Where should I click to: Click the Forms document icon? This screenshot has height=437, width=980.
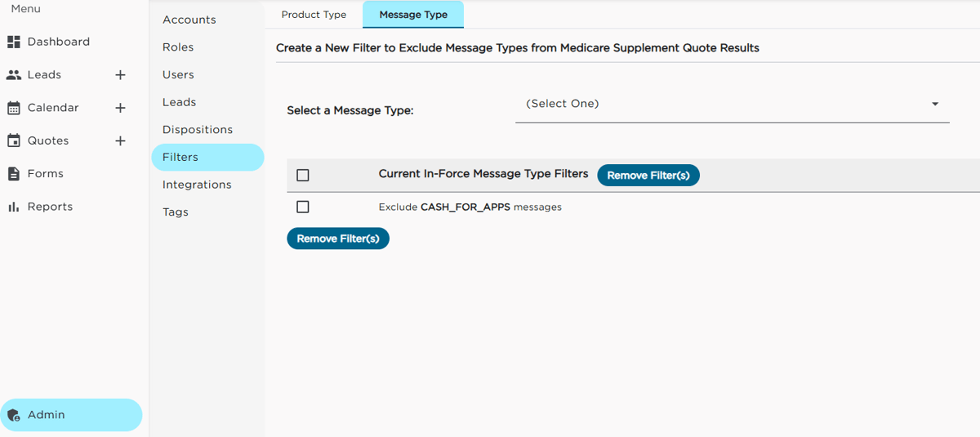pyautogui.click(x=13, y=174)
